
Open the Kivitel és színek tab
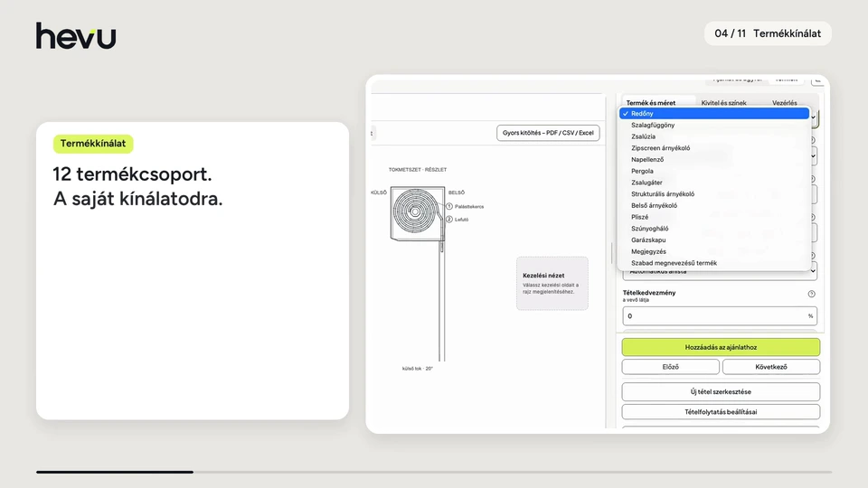point(723,103)
